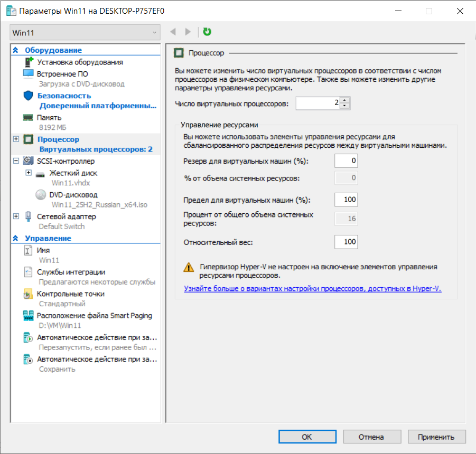Click the virtual processors number field
Image resolution: width=476 pixels, height=454 pixels.
tap(318, 103)
